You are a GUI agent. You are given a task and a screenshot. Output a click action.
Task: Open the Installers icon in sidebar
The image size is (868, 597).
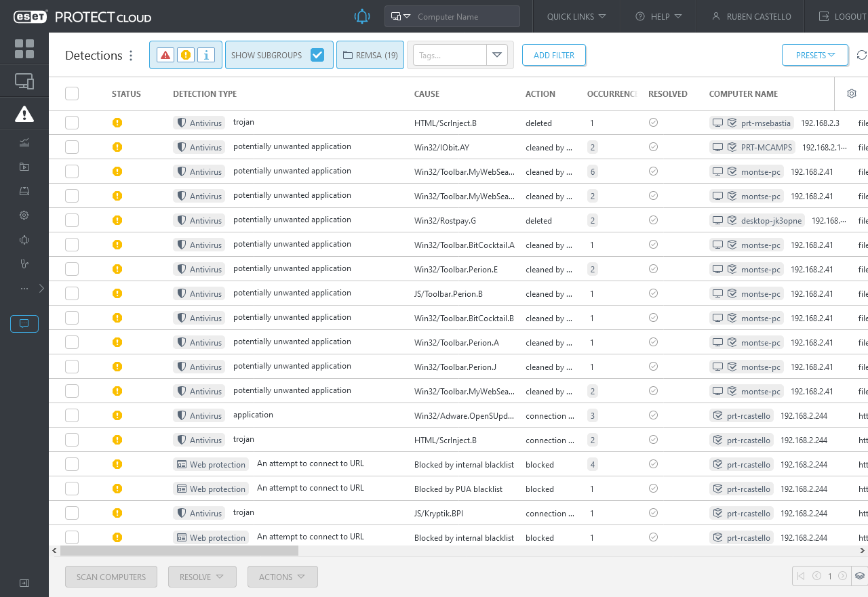pyautogui.click(x=24, y=191)
